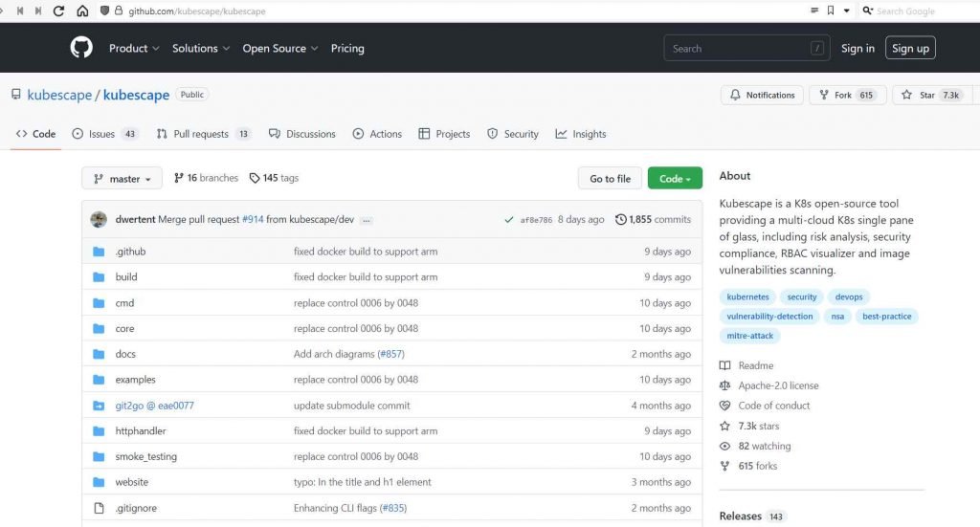This screenshot has width=980, height=527.
Task: Open the master branch dropdown
Action: coord(122,179)
